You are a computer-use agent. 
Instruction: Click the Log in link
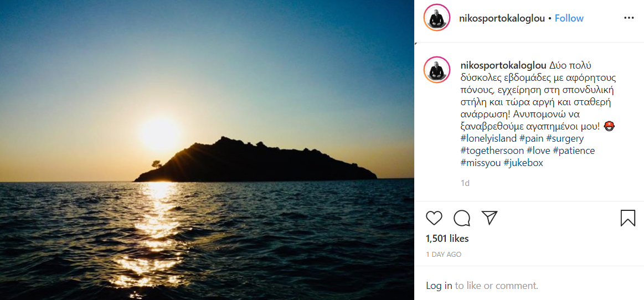[x=439, y=286]
